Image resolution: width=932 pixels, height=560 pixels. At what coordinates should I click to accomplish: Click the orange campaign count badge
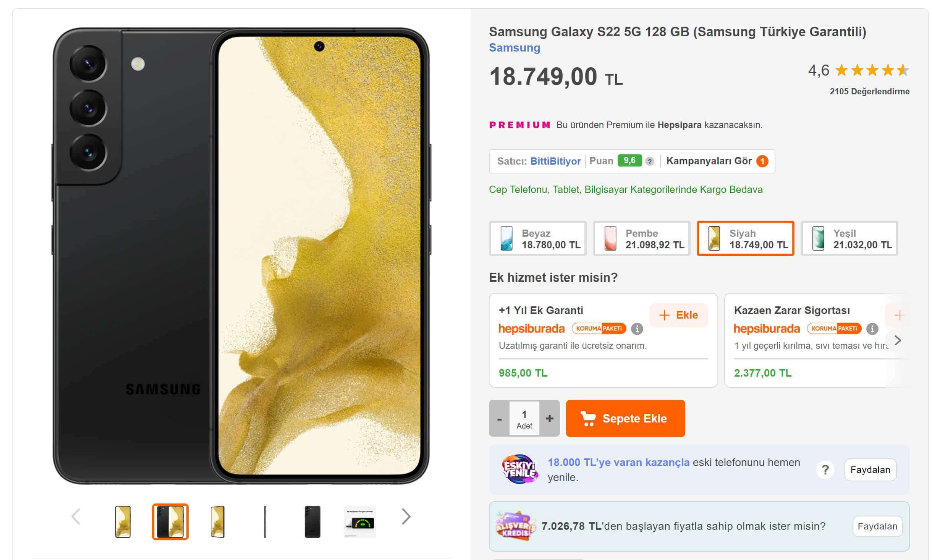[762, 161]
